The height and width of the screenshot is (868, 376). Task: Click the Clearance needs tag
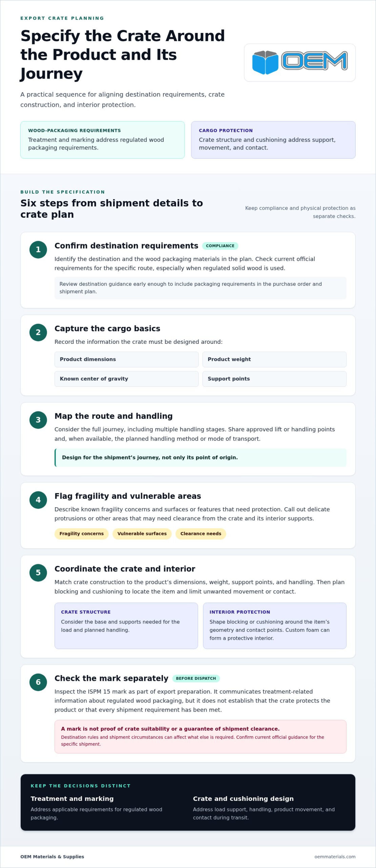(x=201, y=534)
